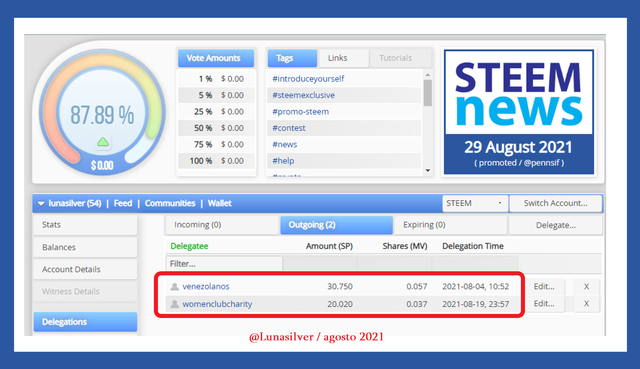
Task: Sort by the Amount (SP) column header
Action: pos(329,246)
